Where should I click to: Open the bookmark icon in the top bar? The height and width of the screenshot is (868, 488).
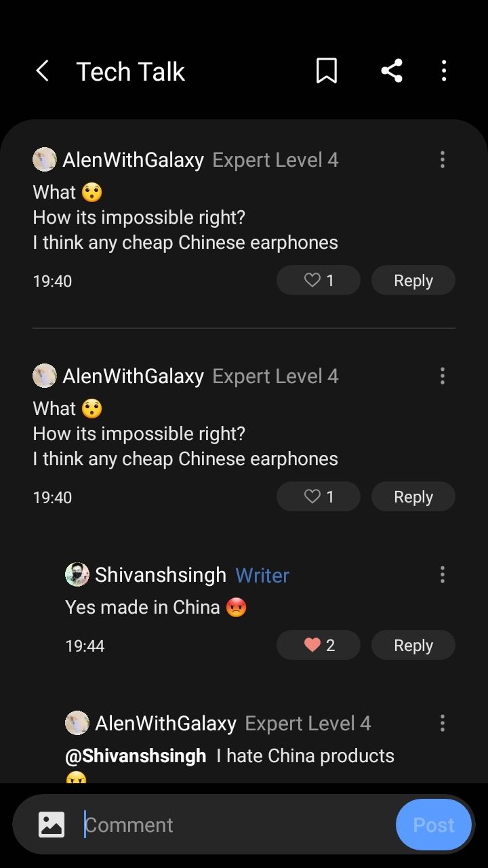point(327,71)
